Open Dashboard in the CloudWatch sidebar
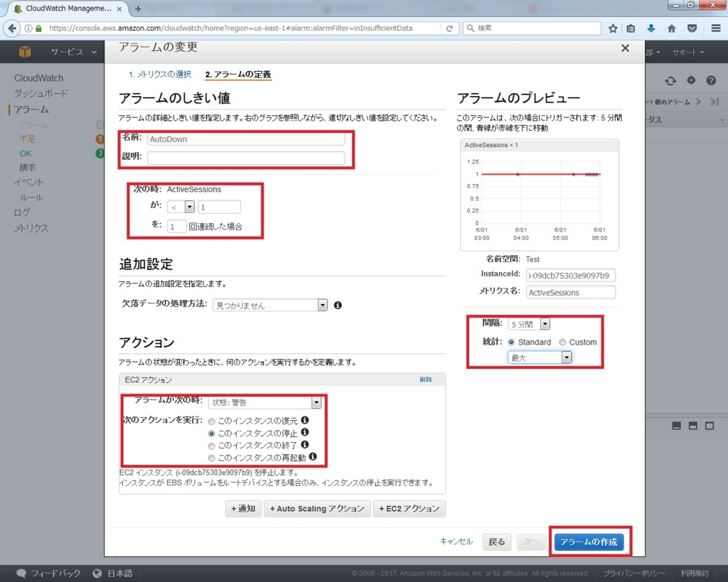This screenshot has height=582, width=728. 41,93
